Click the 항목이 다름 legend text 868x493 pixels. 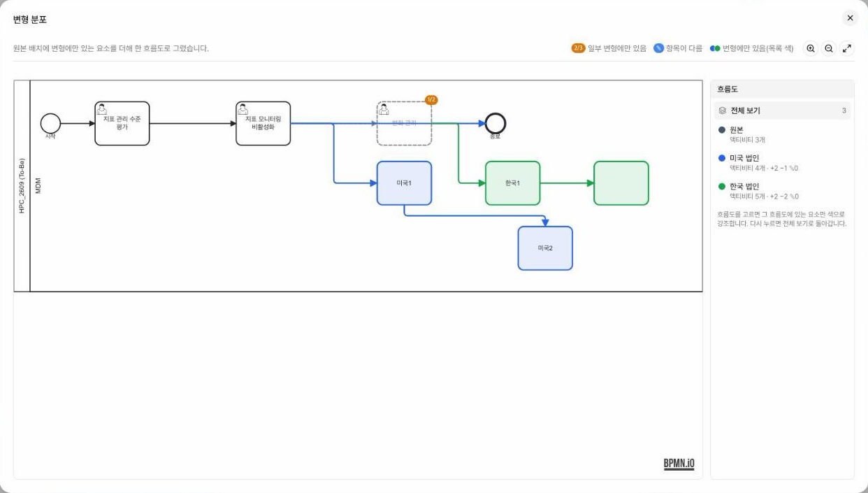(684, 48)
